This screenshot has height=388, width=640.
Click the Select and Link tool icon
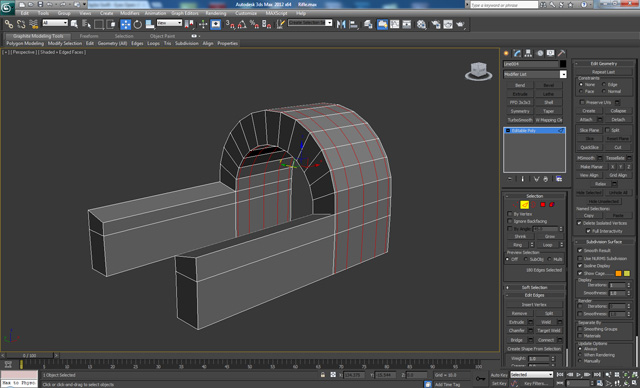point(9,24)
